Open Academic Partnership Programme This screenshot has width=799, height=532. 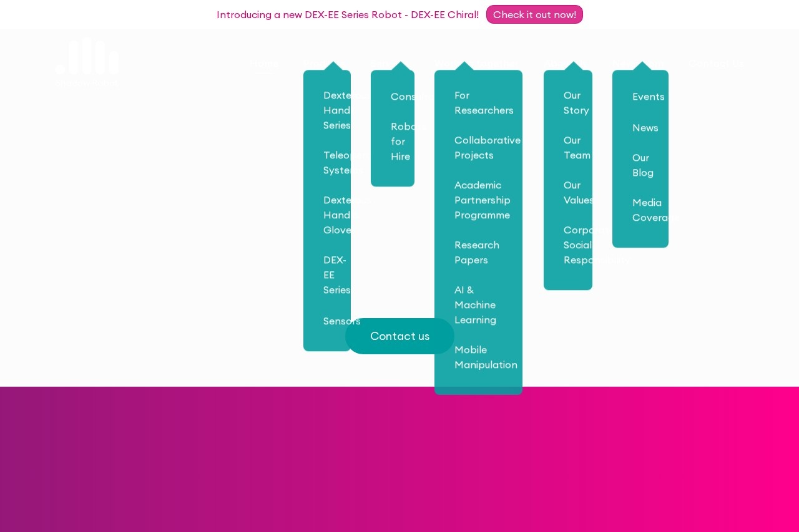point(482,200)
